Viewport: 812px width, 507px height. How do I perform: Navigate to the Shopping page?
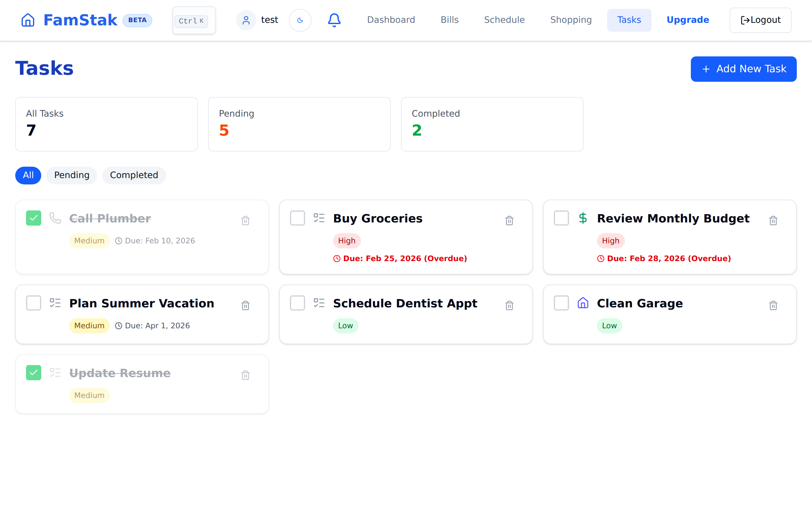click(x=571, y=20)
